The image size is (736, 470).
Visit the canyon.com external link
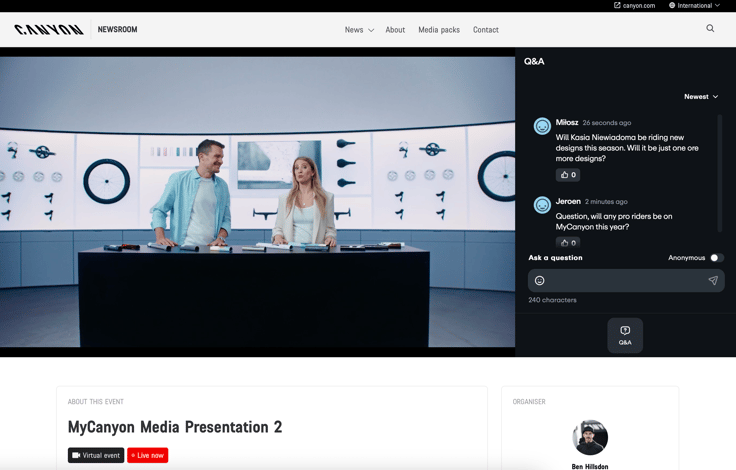(x=634, y=6)
